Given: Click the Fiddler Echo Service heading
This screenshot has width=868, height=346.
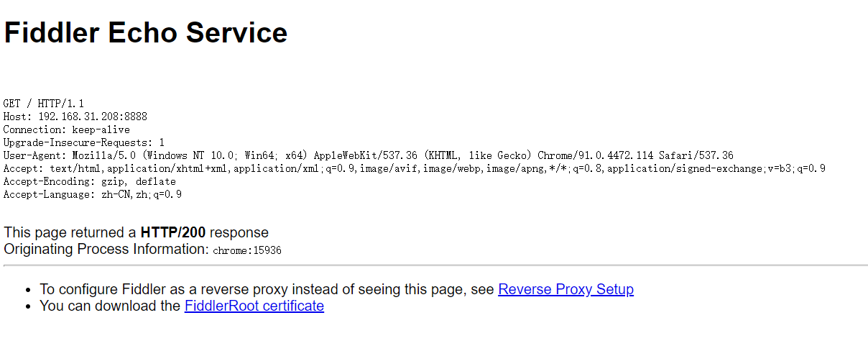Looking at the screenshot, I should coord(146,33).
